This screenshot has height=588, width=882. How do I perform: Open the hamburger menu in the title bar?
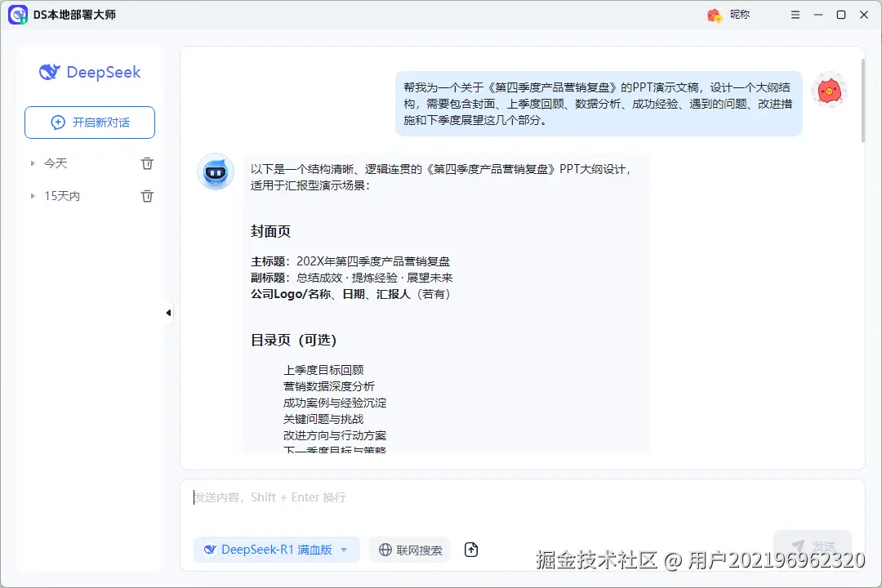coord(795,14)
